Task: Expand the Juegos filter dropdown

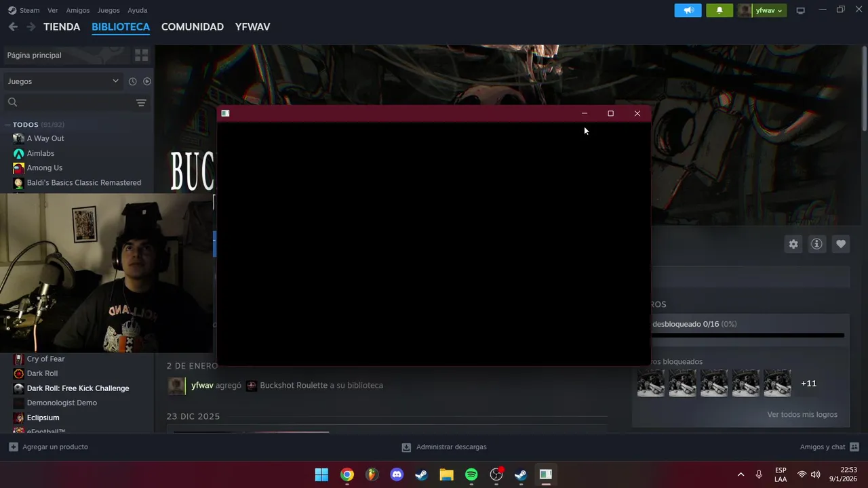Action: point(63,81)
